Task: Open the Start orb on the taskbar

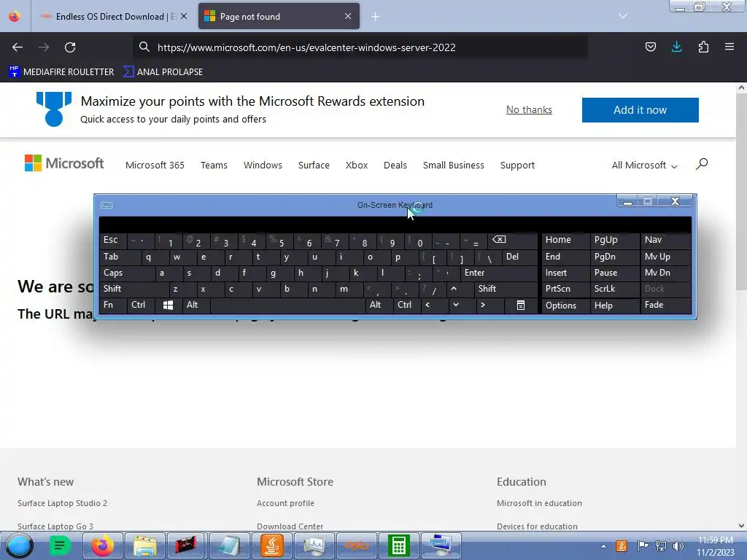Action: click(x=19, y=545)
